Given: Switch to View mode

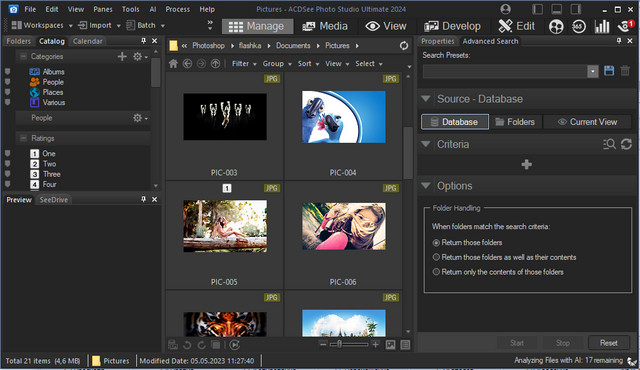Looking at the screenshot, I should tap(386, 26).
